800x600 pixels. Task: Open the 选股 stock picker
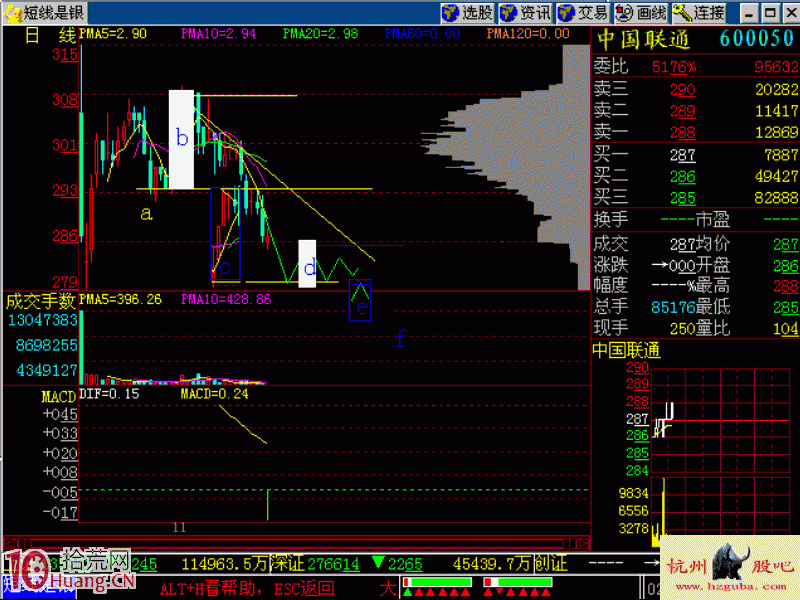pos(467,13)
